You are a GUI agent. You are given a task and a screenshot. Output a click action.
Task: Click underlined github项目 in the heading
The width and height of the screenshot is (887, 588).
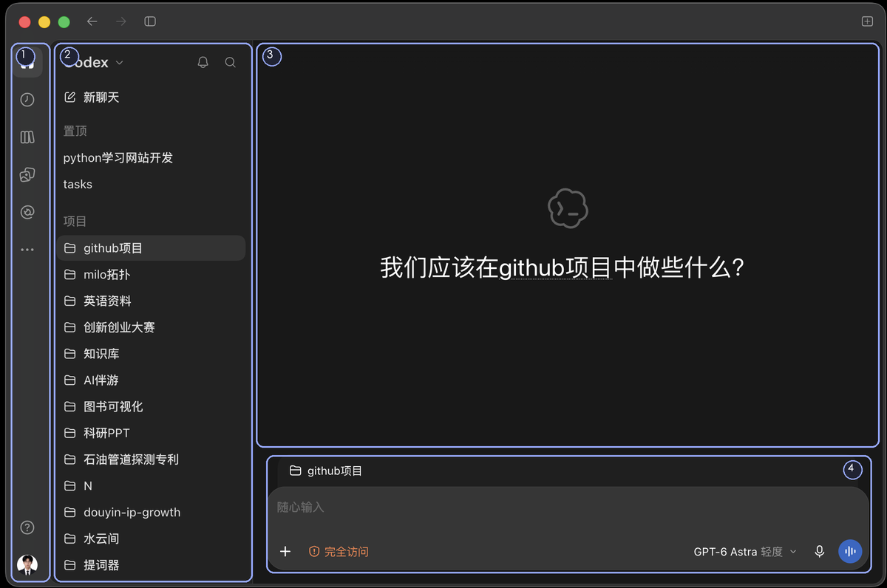click(x=555, y=267)
